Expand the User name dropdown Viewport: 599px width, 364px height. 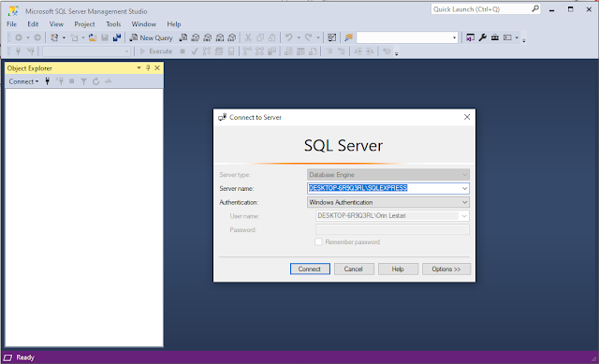point(464,216)
